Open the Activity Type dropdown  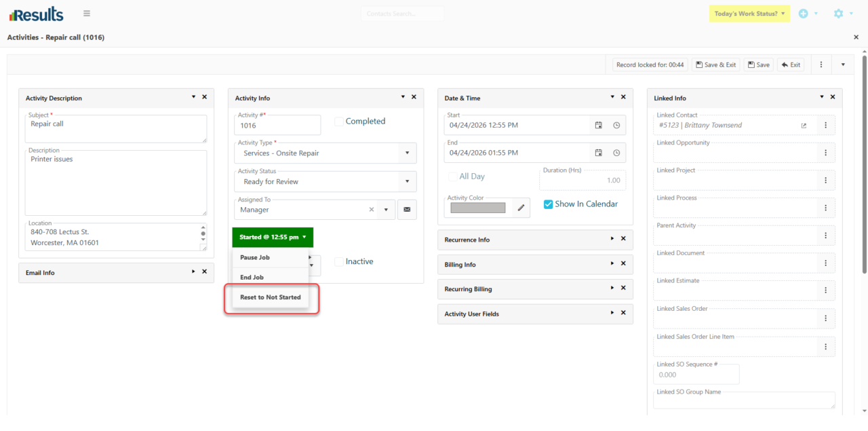(x=407, y=153)
